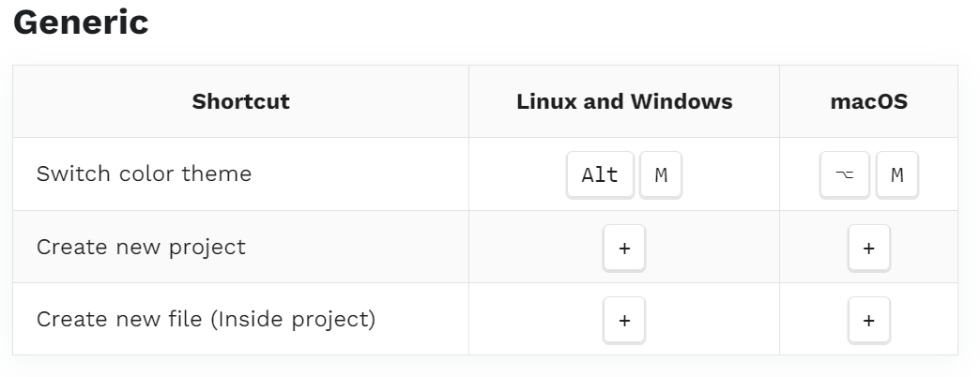Click the M key cap under Linux and Windows
The width and height of the screenshot is (980, 377).
click(x=661, y=174)
